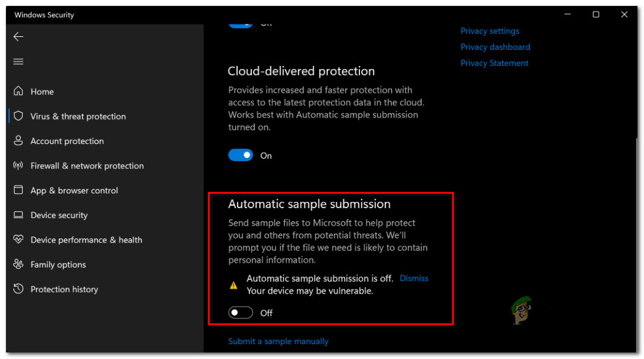Open Account protection via its person icon
Viewport: 644px width, 359px height.
[18, 141]
